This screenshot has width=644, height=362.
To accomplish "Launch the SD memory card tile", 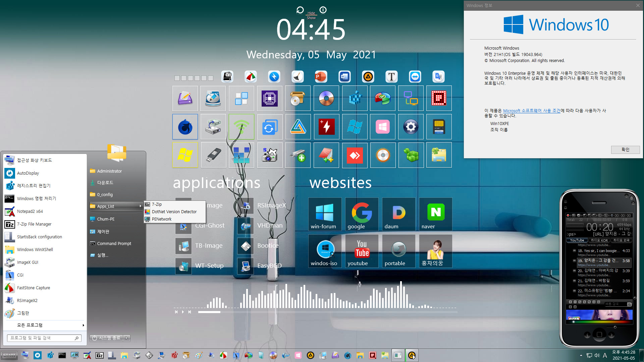I will [439, 127].
